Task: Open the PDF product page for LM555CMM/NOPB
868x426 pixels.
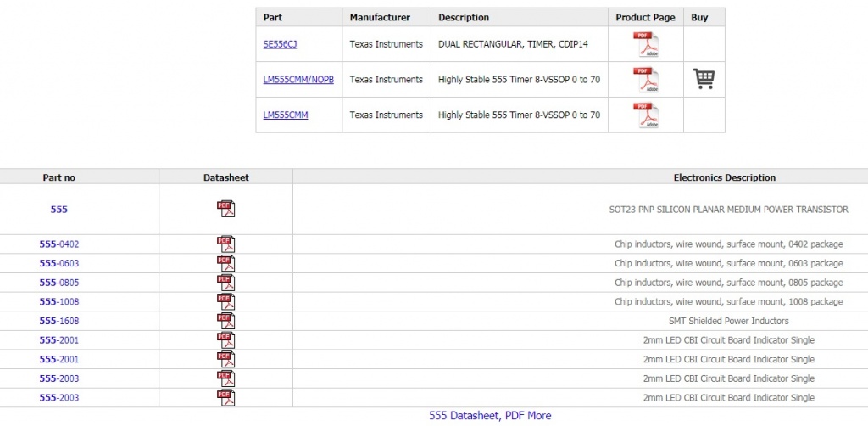Action: [646, 80]
